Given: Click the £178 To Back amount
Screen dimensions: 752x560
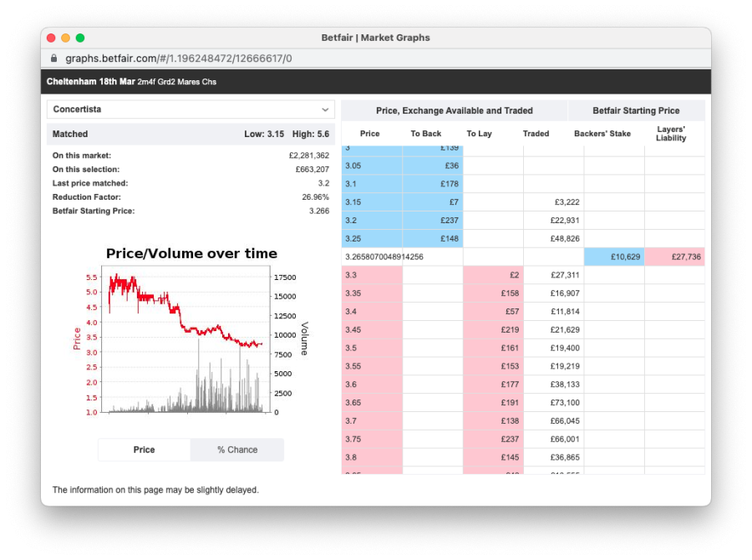Looking at the screenshot, I should (450, 184).
